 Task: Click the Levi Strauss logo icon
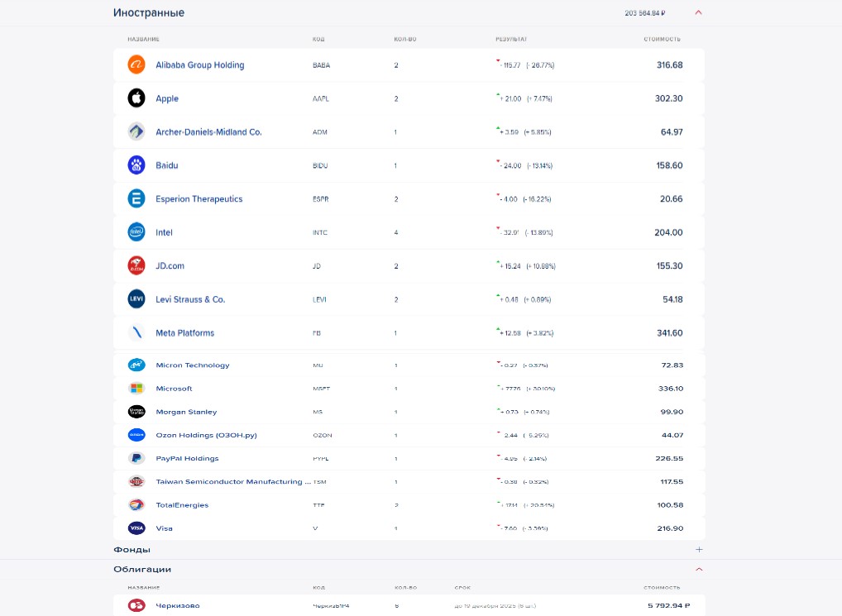pyautogui.click(x=136, y=298)
